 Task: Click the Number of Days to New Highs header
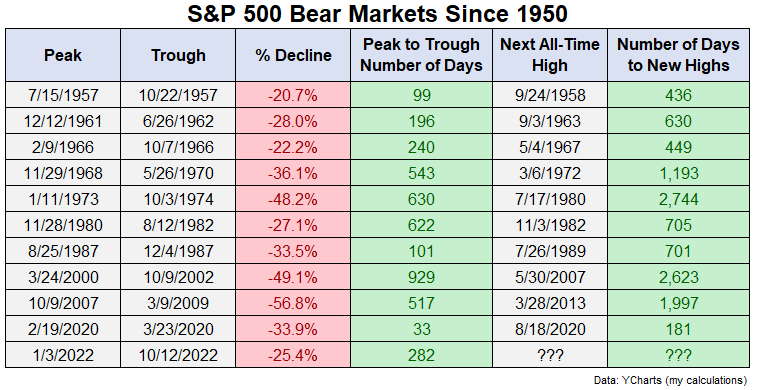click(678, 55)
